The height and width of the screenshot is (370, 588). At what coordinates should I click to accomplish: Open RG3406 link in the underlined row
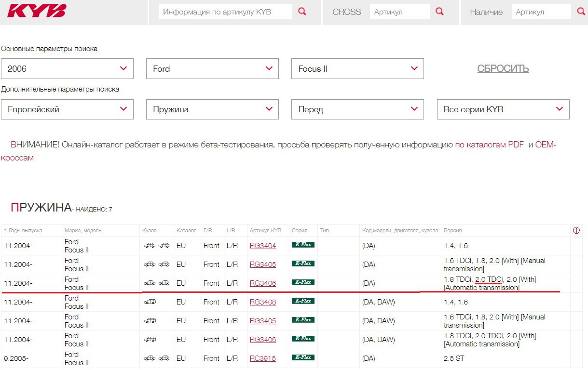pyautogui.click(x=263, y=283)
